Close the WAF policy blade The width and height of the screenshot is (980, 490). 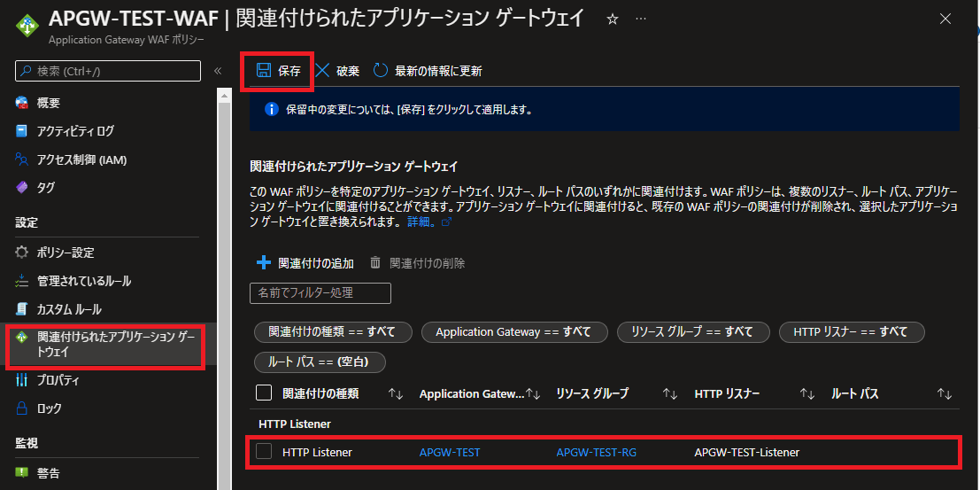(945, 19)
